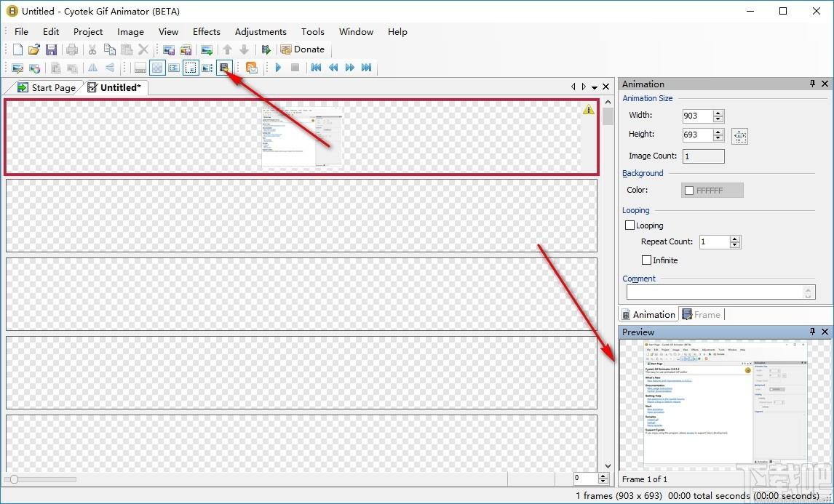
Task: Toggle the filmstrip layout icon
Action: coord(140,68)
